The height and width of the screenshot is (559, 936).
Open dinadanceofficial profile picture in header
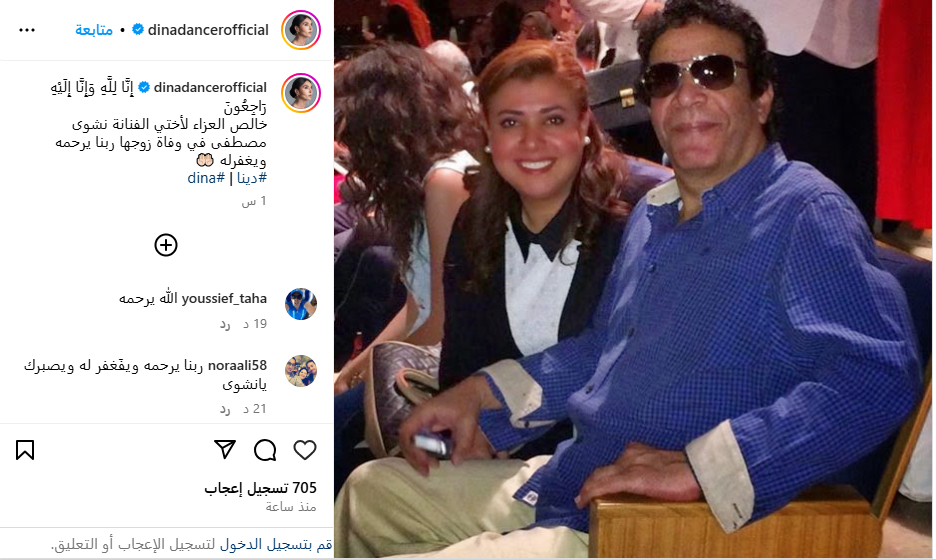pyautogui.click(x=301, y=30)
